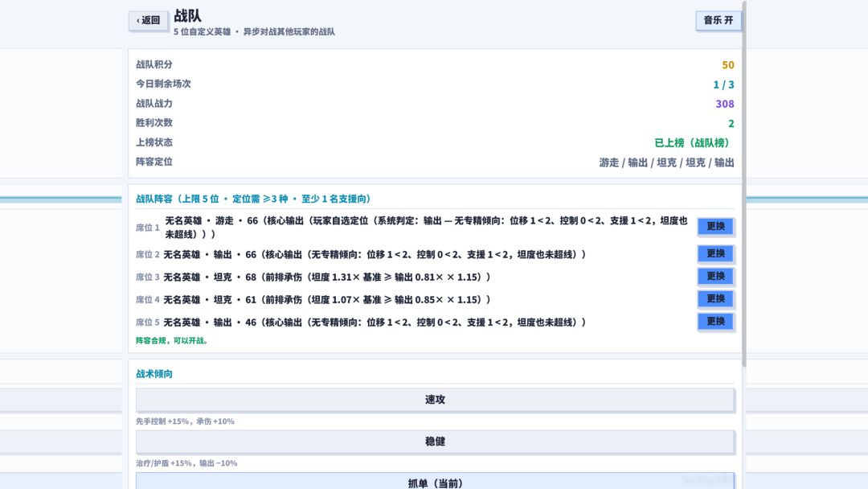
Task: Select the 抓单（当前） tactic
Action: [435, 481]
